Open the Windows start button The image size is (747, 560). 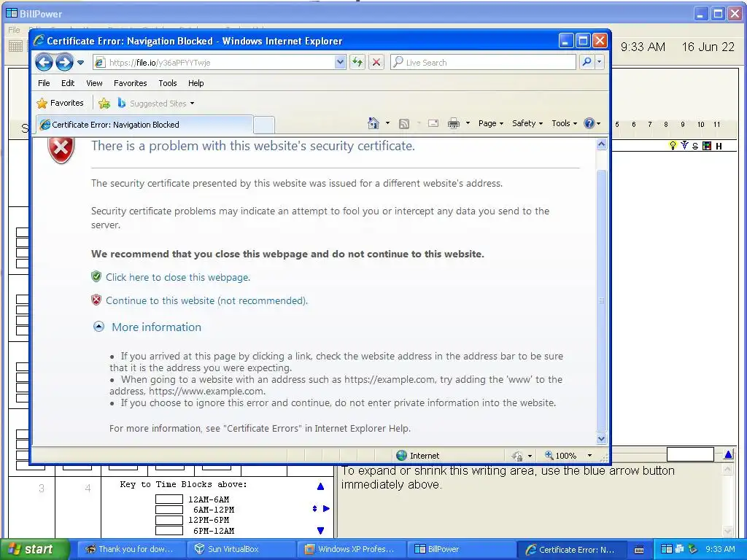[x=34, y=549]
